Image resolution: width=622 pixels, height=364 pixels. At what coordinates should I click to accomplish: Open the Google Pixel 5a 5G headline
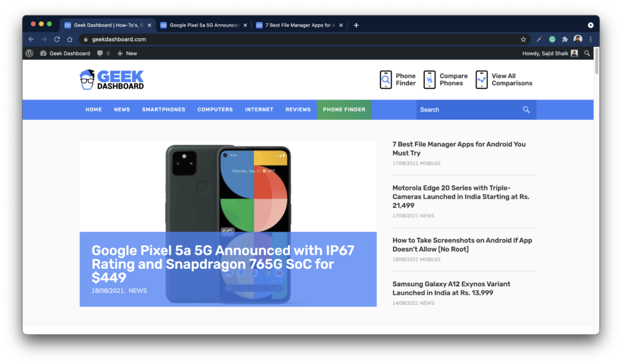pyautogui.click(x=222, y=264)
